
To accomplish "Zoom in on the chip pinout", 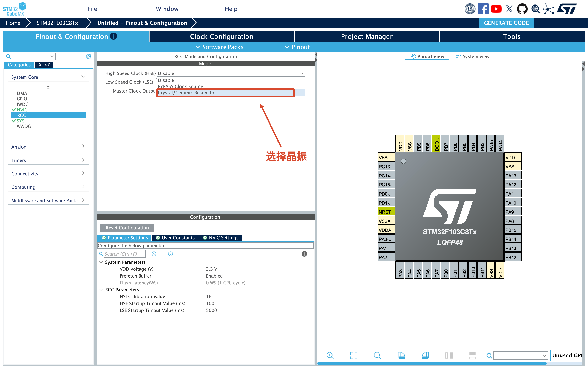I will [330, 355].
